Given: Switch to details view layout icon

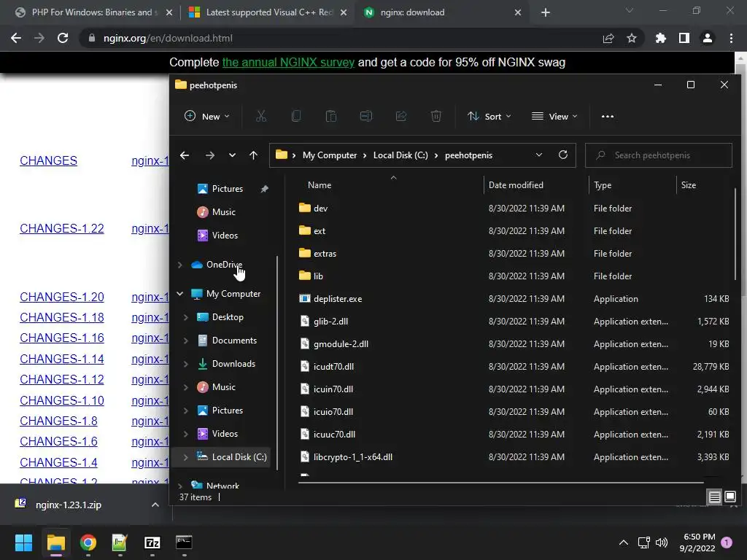Looking at the screenshot, I should [x=715, y=497].
